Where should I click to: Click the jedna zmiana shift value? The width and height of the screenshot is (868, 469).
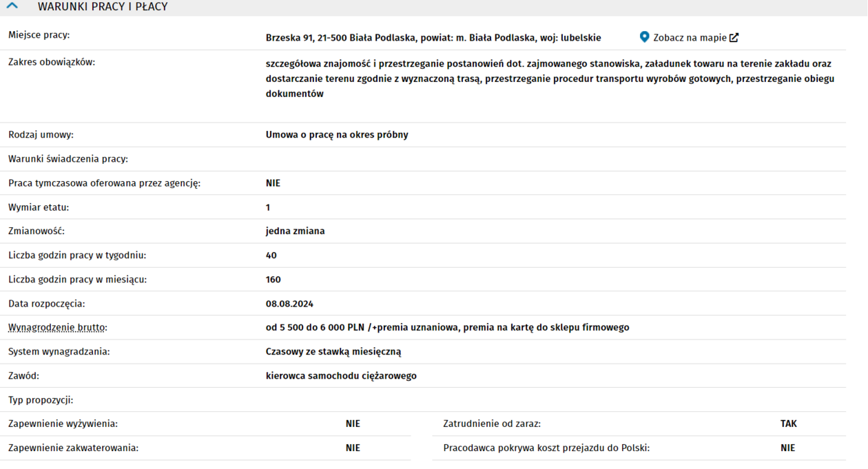pyautogui.click(x=295, y=231)
